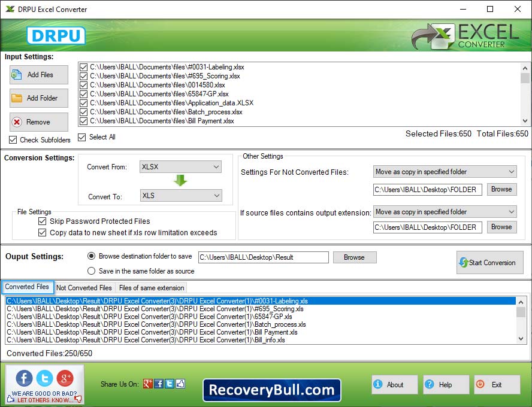This screenshot has width=532, height=407.
Task: Share on Google Plus small icon
Action: pos(148,384)
